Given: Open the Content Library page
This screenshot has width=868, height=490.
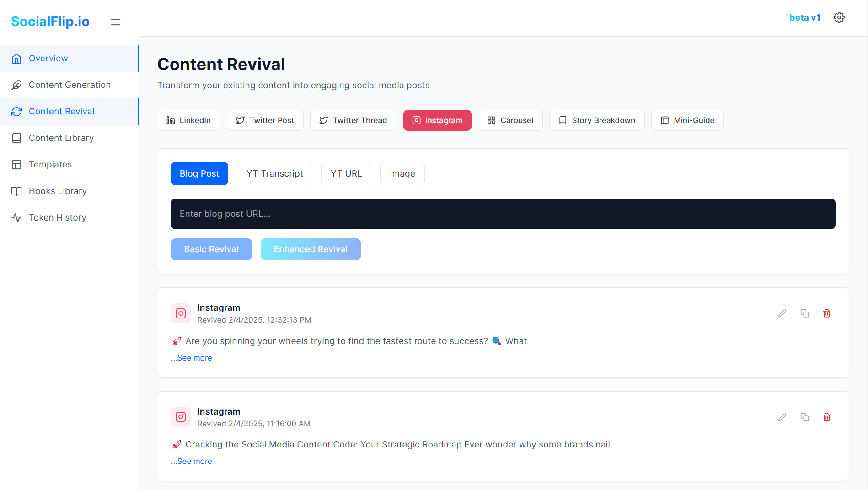Looking at the screenshot, I should [x=69, y=138].
